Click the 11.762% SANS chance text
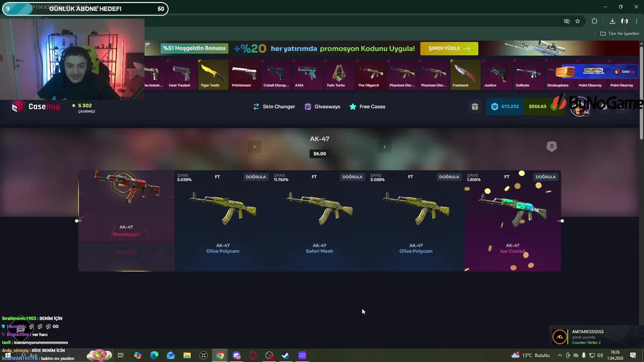Image resolution: width=644 pixels, height=362 pixels. pos(281,177)
